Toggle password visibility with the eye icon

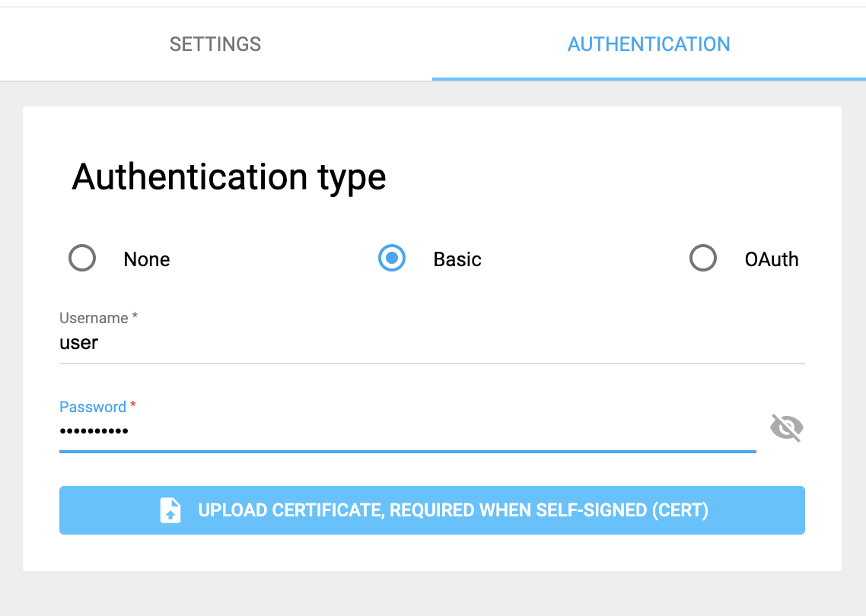tap(787, 428)
